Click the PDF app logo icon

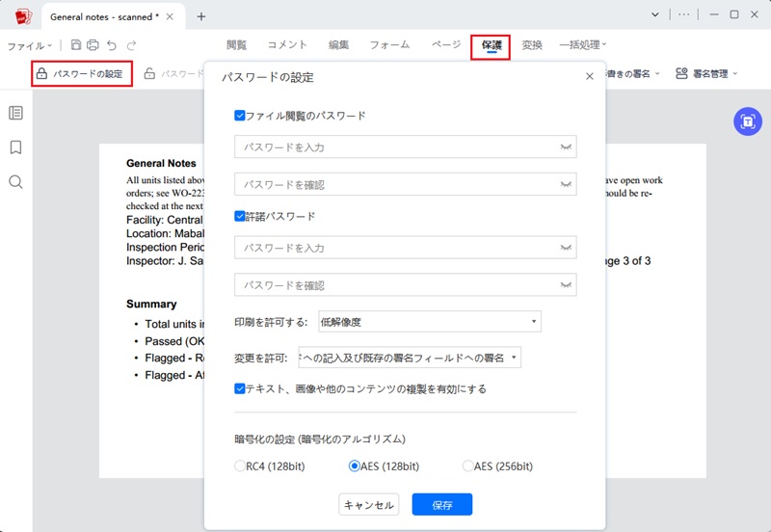point(23,16)
